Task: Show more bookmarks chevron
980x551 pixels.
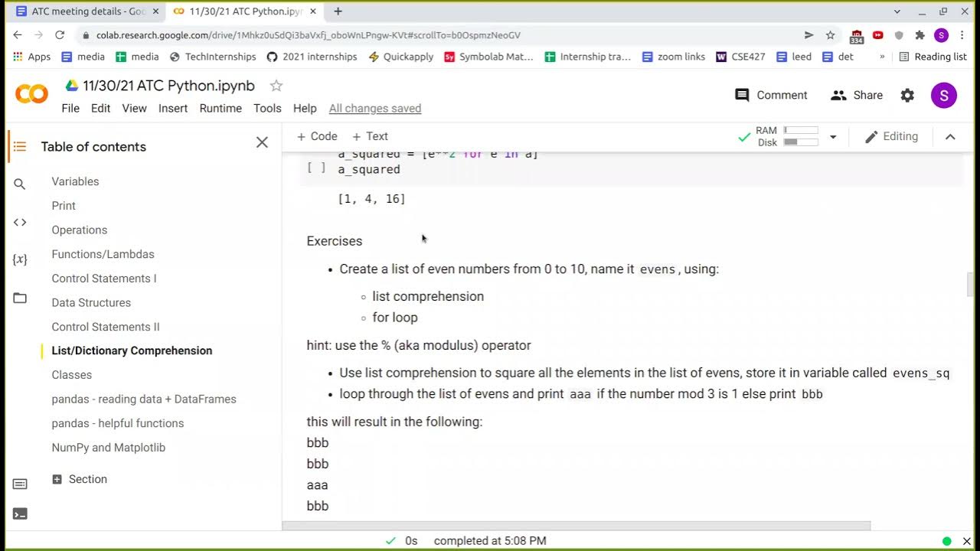Action: coord(882,57)
